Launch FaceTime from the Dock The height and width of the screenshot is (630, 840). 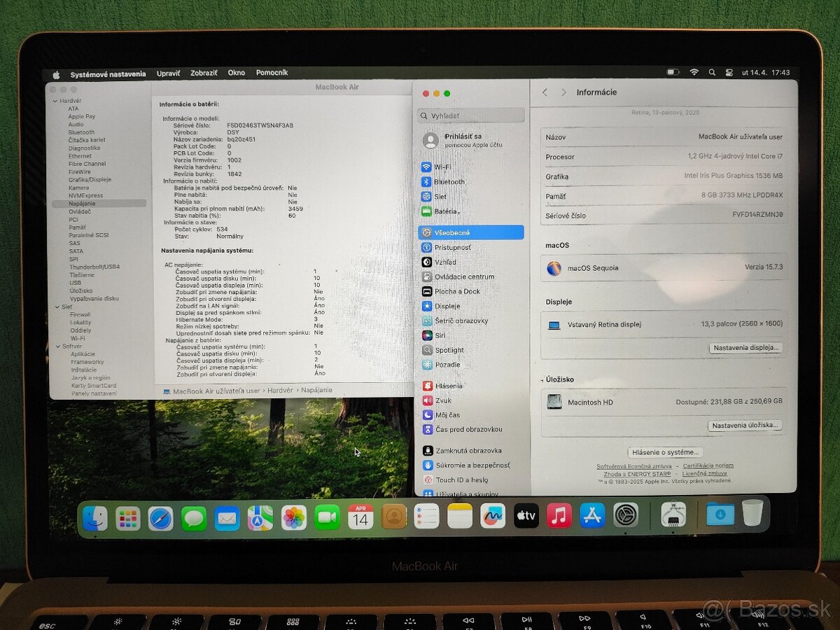[327, 518]
